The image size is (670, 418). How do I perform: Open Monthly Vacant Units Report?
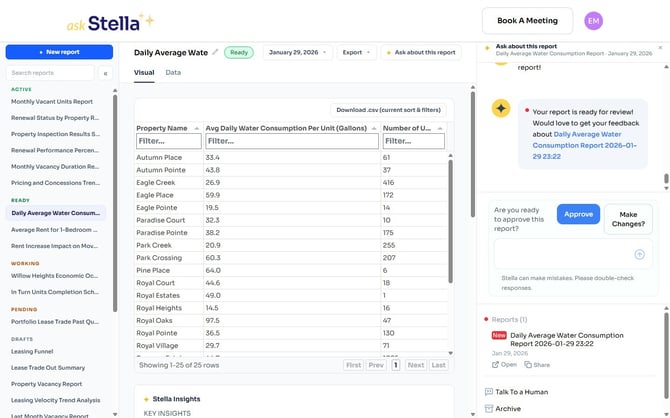[x=52, y=101]
